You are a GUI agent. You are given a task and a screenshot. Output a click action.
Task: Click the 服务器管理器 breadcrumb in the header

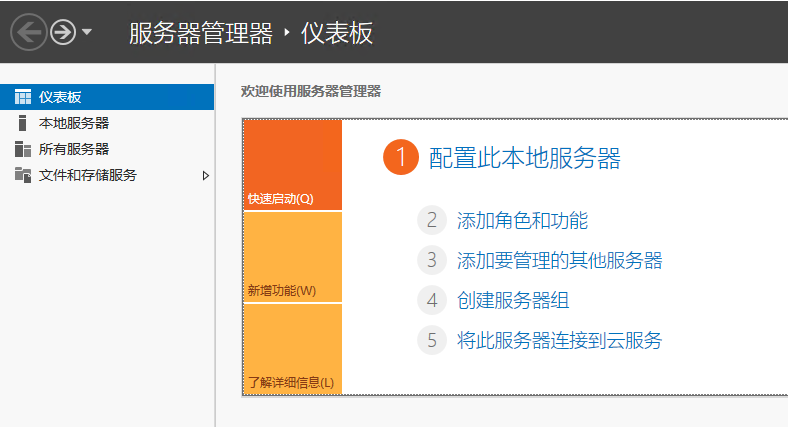200,33
